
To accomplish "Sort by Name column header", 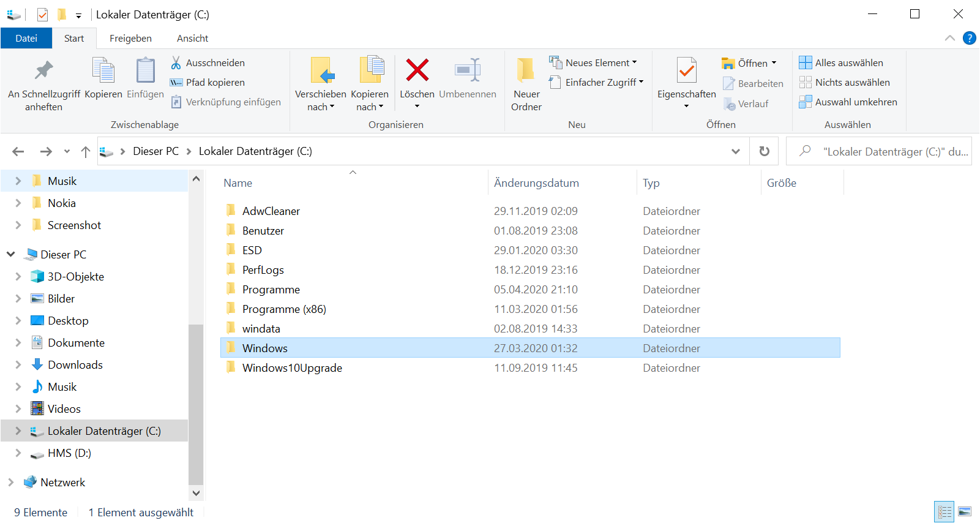I will point(238,182).
